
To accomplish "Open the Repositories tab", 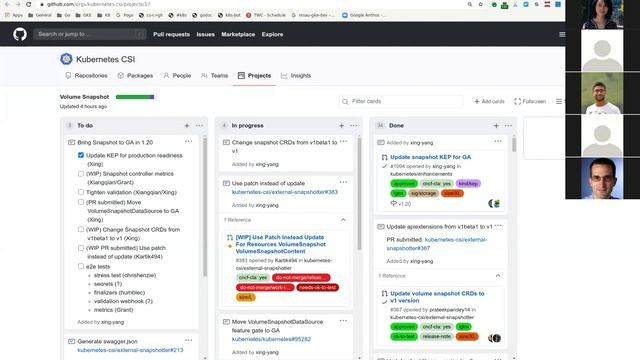I will coord(87,76).
